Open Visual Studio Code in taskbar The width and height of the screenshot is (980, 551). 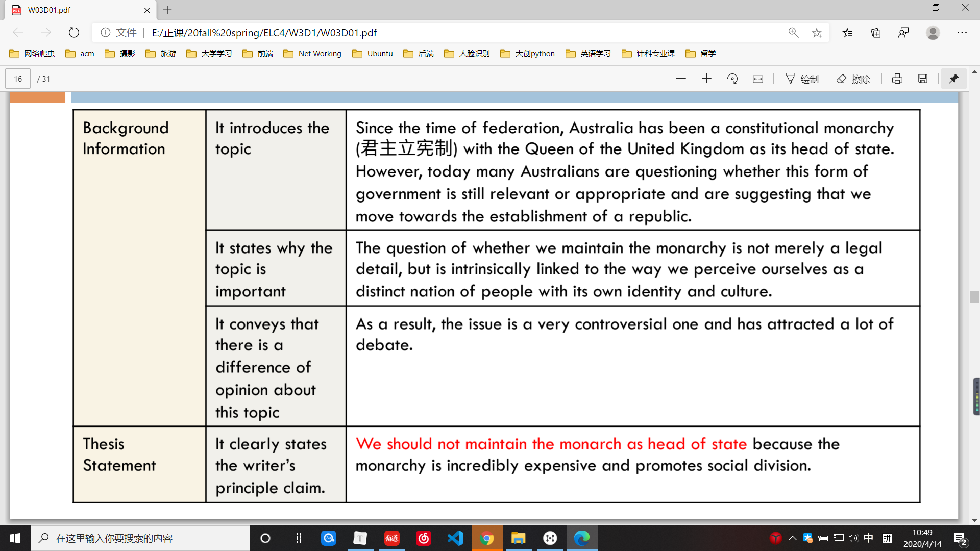tap(455, 538)
